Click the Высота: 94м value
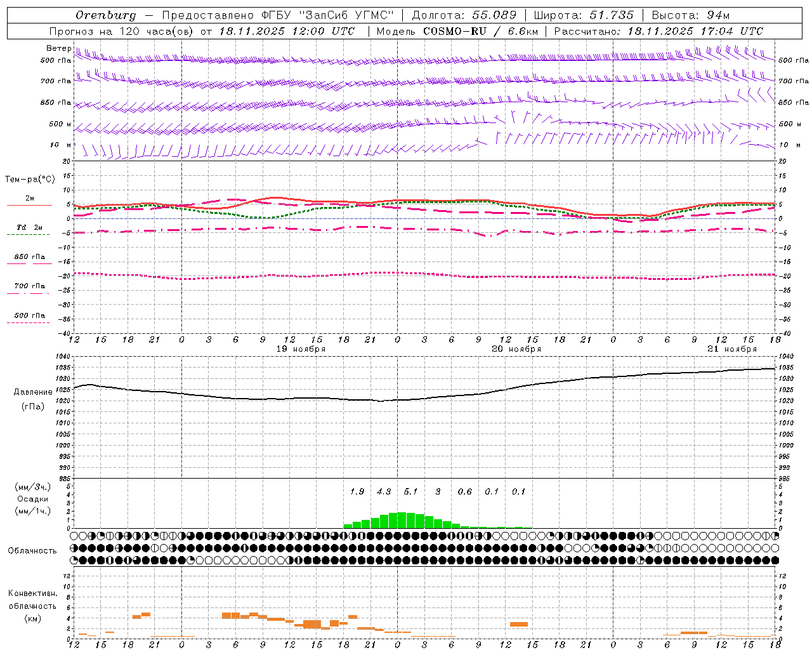The width and height of the screenshot is (812, 650). [691, 15]
